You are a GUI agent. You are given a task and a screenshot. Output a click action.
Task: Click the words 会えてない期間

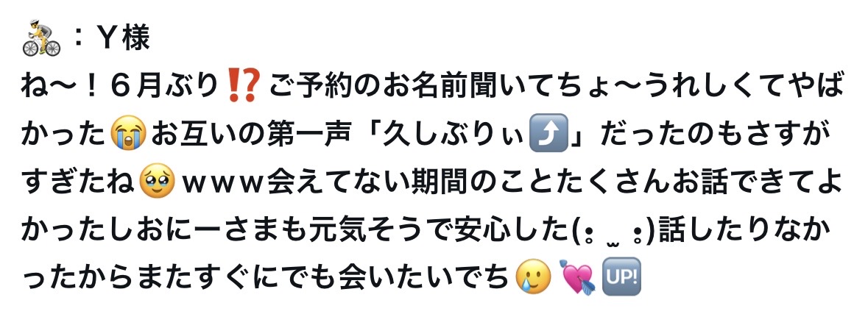pos(350,182)
